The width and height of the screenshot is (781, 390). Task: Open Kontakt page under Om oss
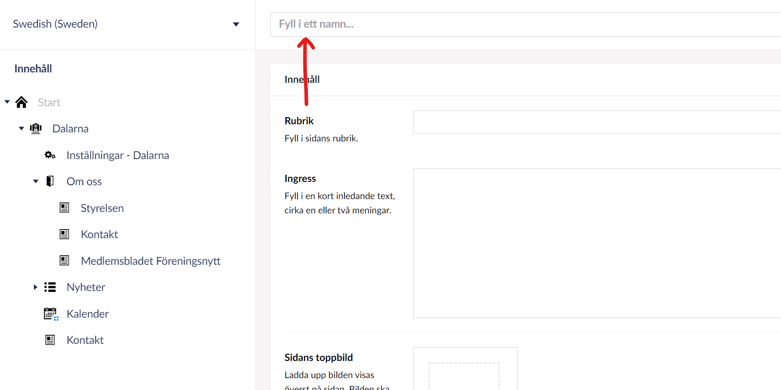(x=99, y=235)
